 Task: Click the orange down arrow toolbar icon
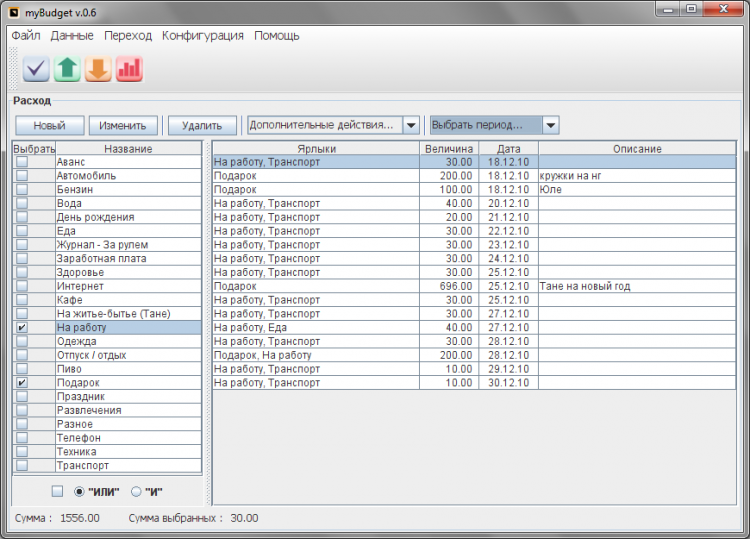98,69
